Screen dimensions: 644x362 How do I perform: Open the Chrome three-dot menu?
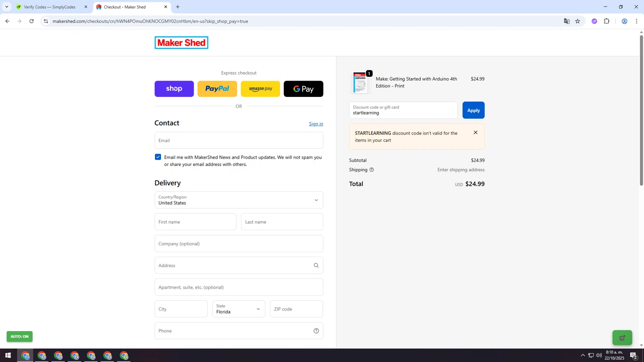click(636, 21)
